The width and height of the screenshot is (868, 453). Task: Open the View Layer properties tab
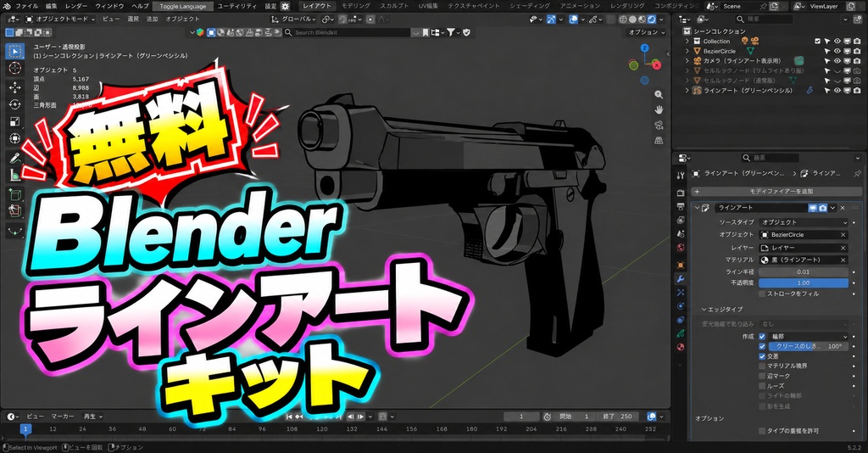(x=681, y=220)
